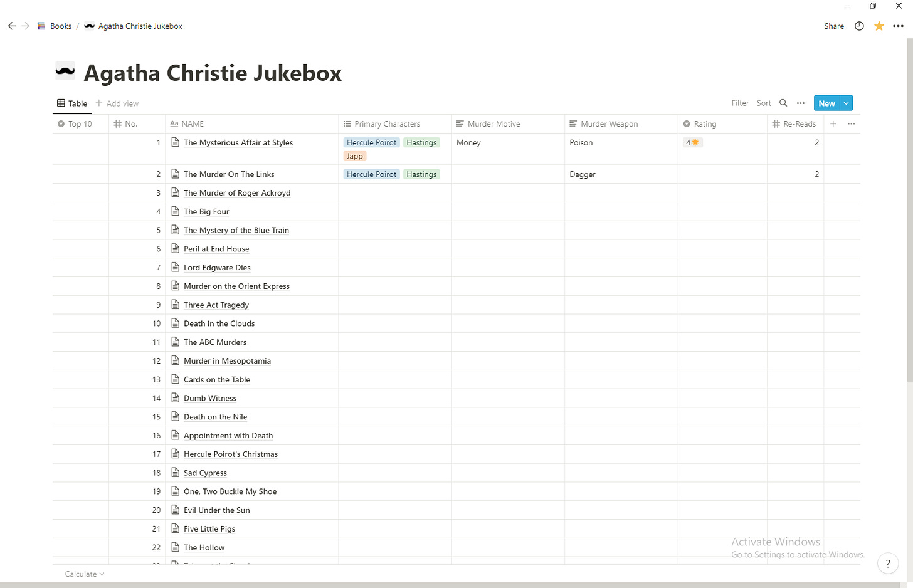
Task: Click the page icon of Murder in Mesopotamia
Action: [x=176, y=360]
